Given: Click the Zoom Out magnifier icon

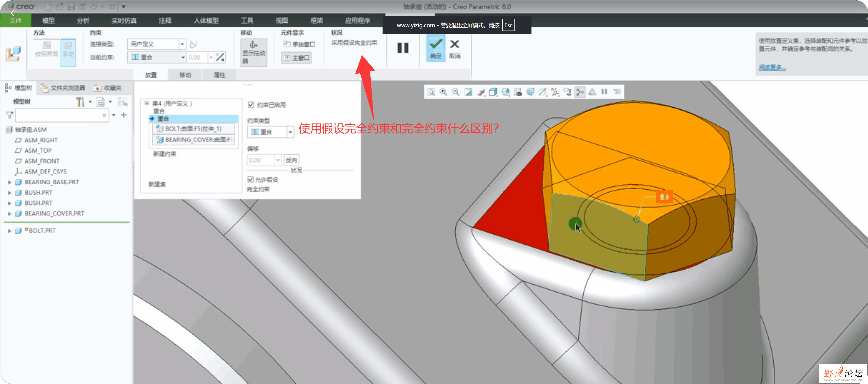Looking at the screenshot, I should click(x=456, y=92).
